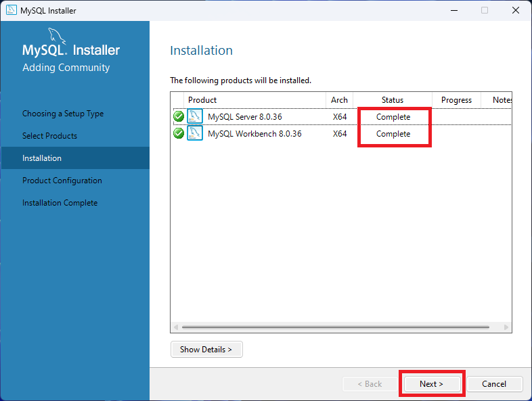The width and height of the screenshot is (532, 401).
Task: Click the MySQL Workbench 8.0.36 product icon
Action: (x=195, y=133)
